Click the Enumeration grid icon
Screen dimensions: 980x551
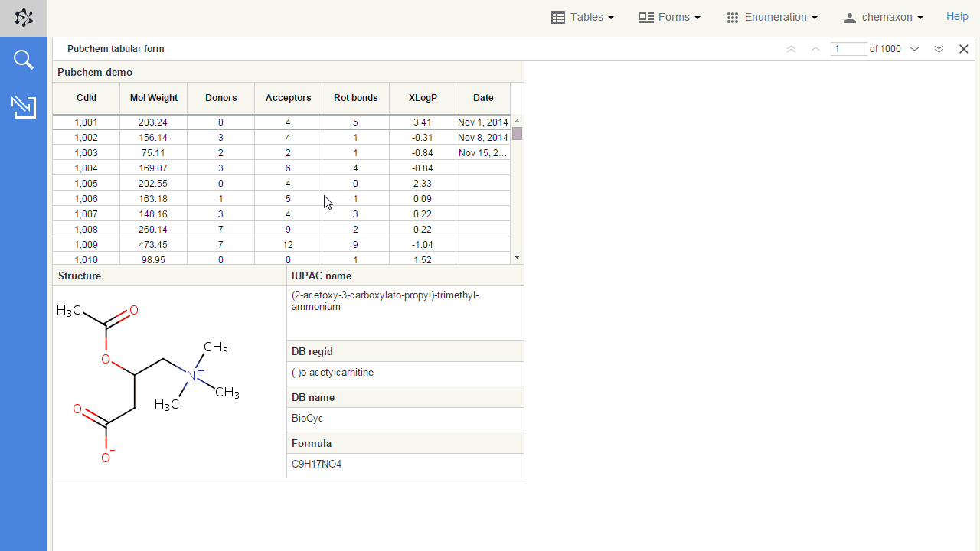732,17
